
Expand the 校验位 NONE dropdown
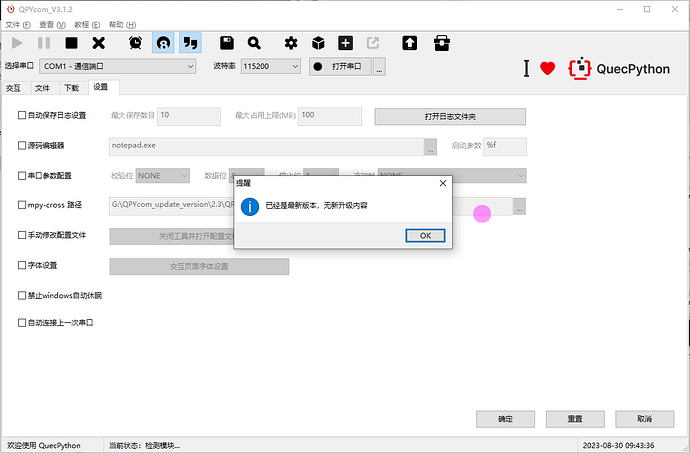162,176
